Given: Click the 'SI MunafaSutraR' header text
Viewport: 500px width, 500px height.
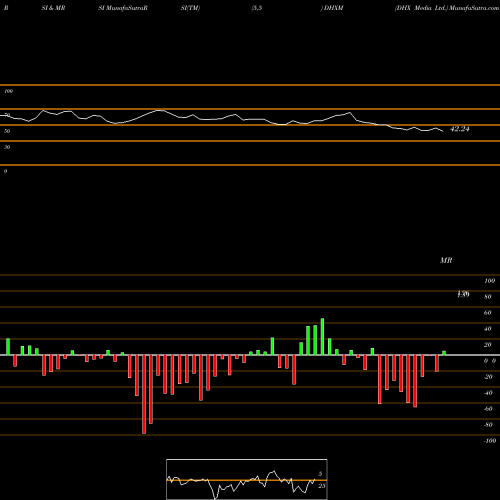Looking at the screenshot, I should point(123,8).
